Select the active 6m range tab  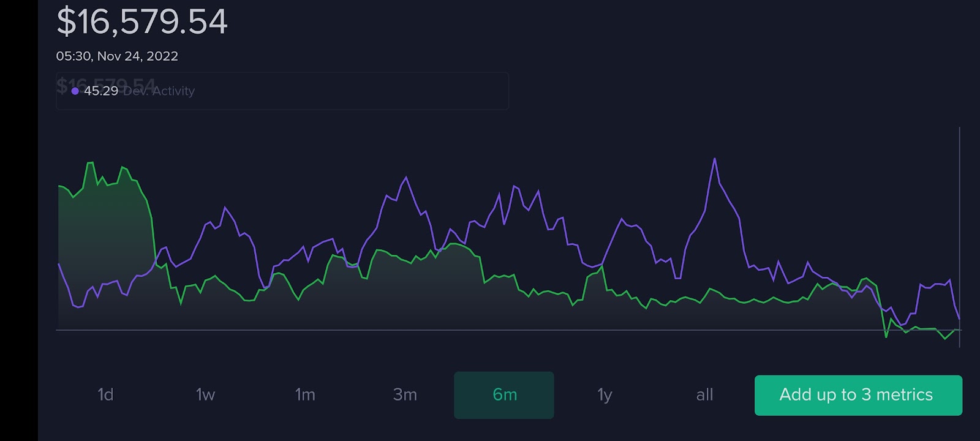point(504,395)
